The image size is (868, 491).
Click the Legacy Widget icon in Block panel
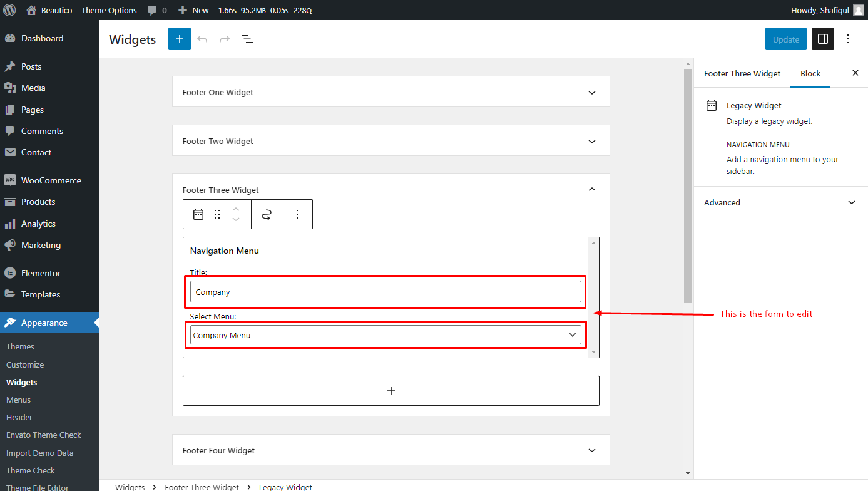tap(712, 105)
